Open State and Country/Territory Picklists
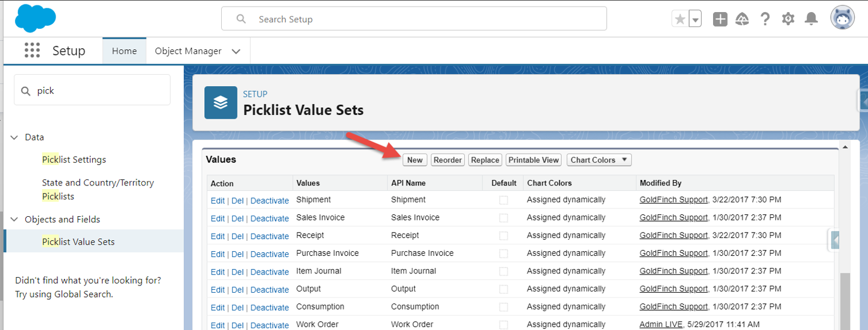The image size is (868, 330). (x=98, y=189)
